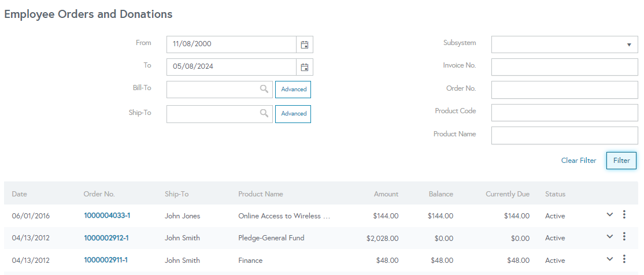Sort by the Order No. column header
Screen dimensions: 644x275
click(x=99, y=194)
